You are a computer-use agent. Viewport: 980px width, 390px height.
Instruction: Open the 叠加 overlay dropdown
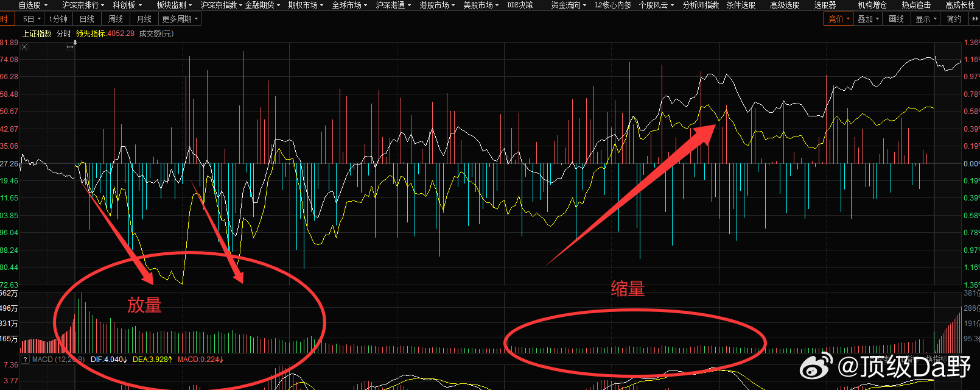coord(869,19)
